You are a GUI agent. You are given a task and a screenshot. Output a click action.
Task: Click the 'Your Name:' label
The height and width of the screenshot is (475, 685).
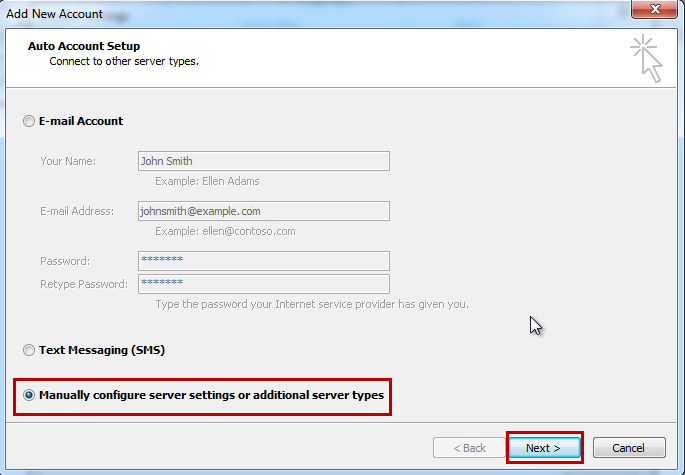[x=68, y=161]
